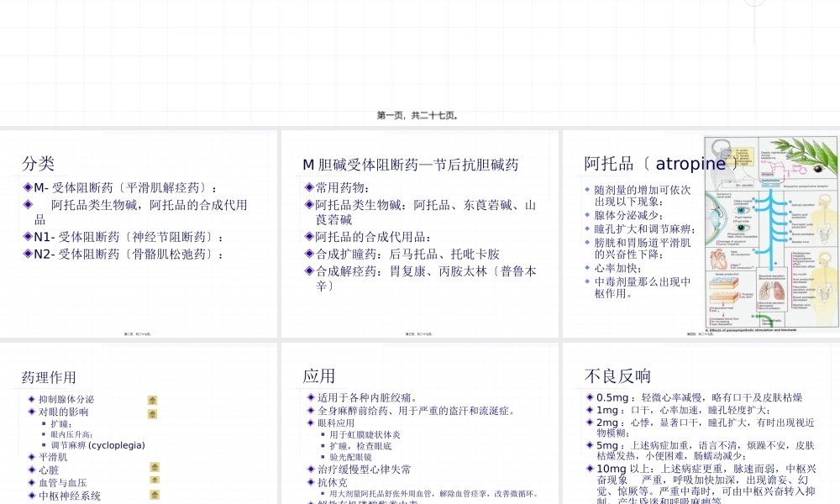Click the home icon next to 血管与血压
The image size is (840, 504).
[155, 480]
